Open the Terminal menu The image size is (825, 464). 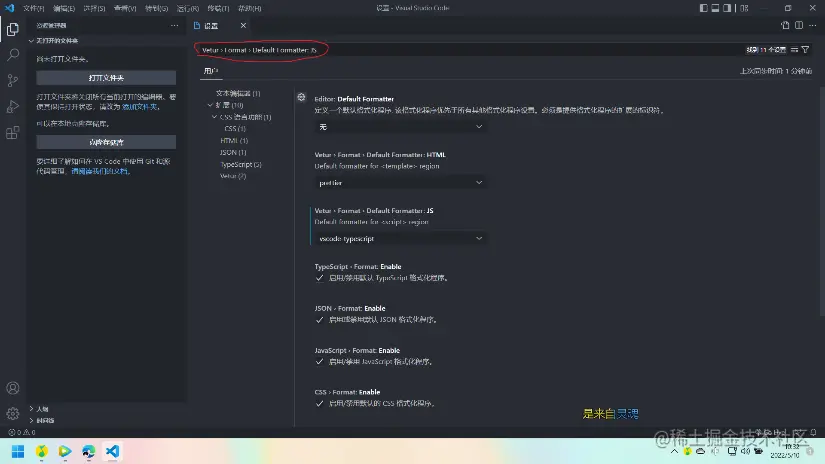pos(218,8)
